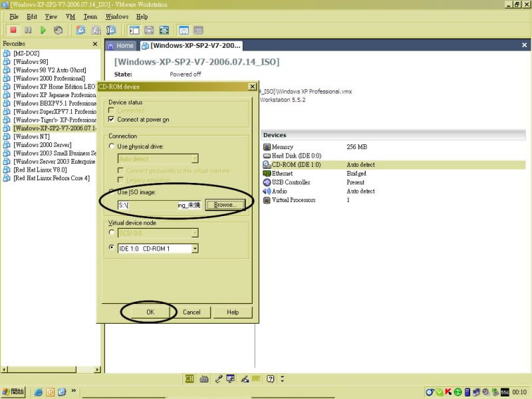Open the Snapshot Manager toolbar icon
Screen dimensions: 532x399
click(x=111, y=30)
